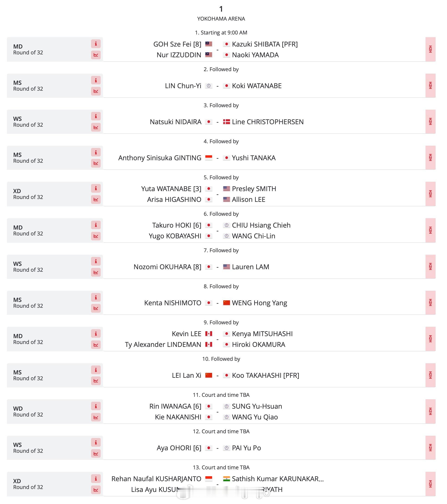Screen dimensions: 447x504
Task: Open Line CHRISTOPHERSEN player name
Action: tap(268, 122)
